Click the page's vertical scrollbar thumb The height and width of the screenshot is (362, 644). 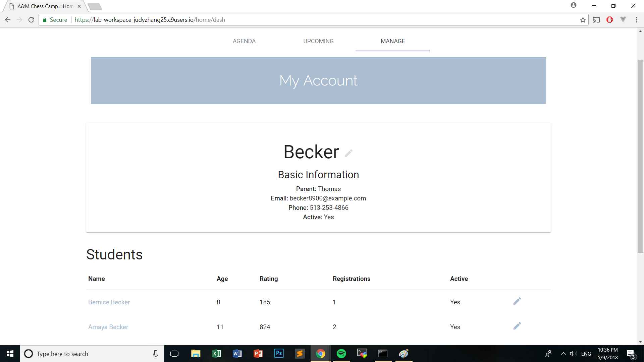coord(640,156)
